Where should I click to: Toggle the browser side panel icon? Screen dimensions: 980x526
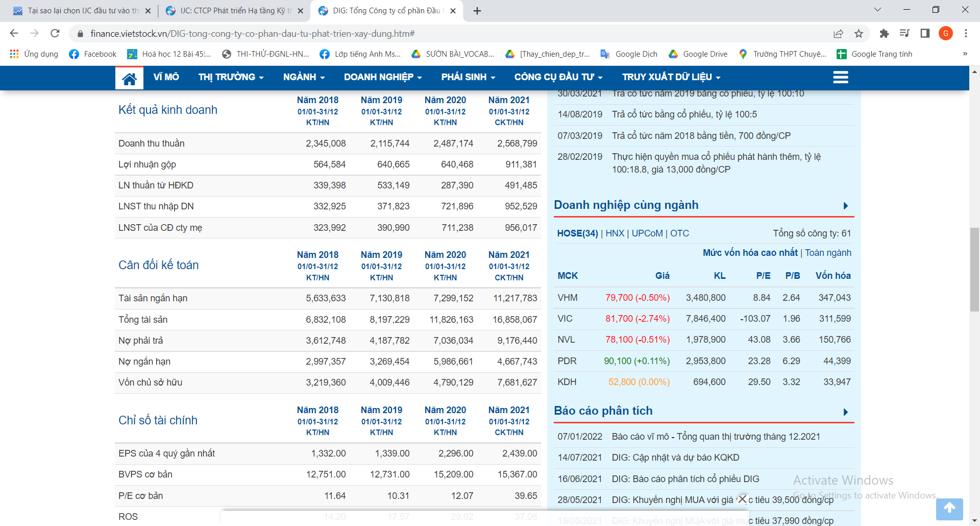click(925, 33)
